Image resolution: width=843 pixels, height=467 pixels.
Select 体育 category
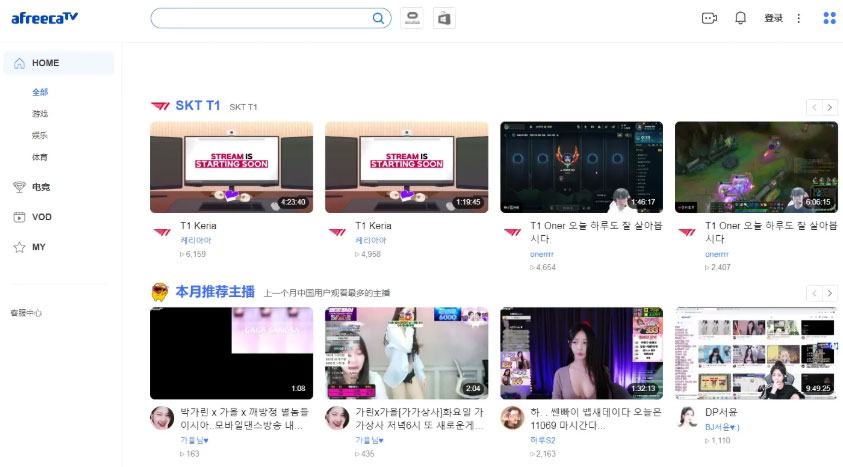pos(40,157)
